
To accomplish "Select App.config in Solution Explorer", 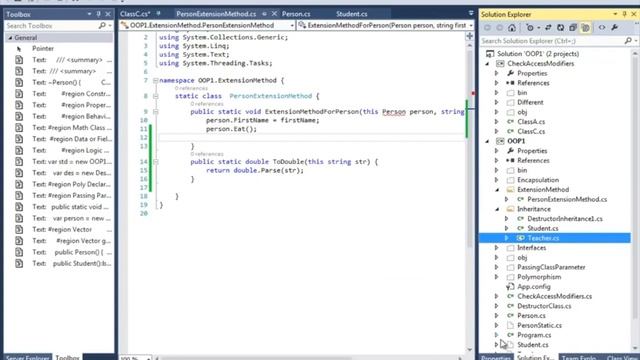I will [x=533, y=287].
